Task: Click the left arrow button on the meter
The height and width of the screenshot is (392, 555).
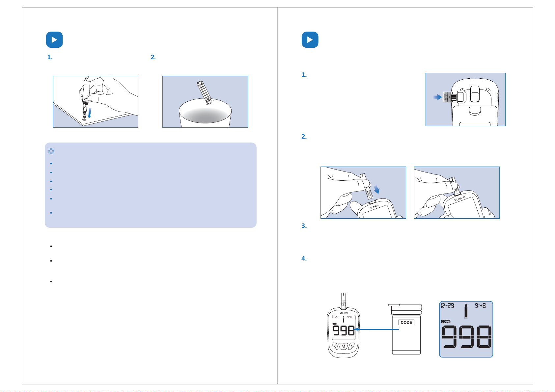Action: coord(335,346)
